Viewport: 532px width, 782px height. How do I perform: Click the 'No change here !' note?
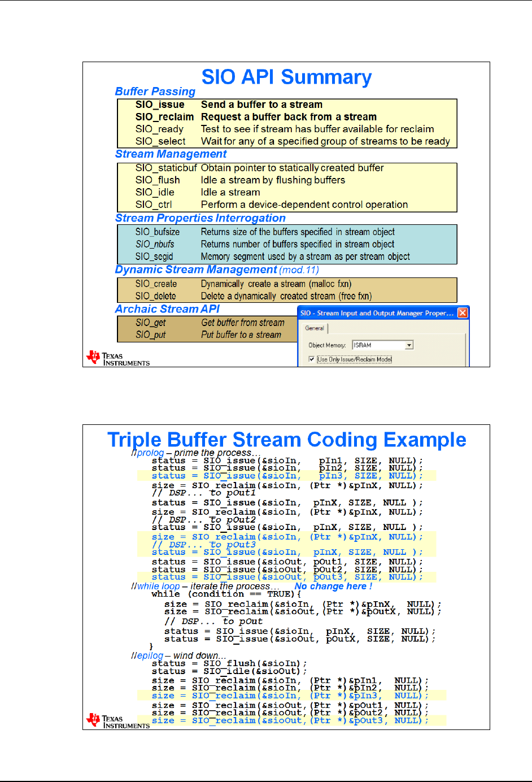pos(333,586)
